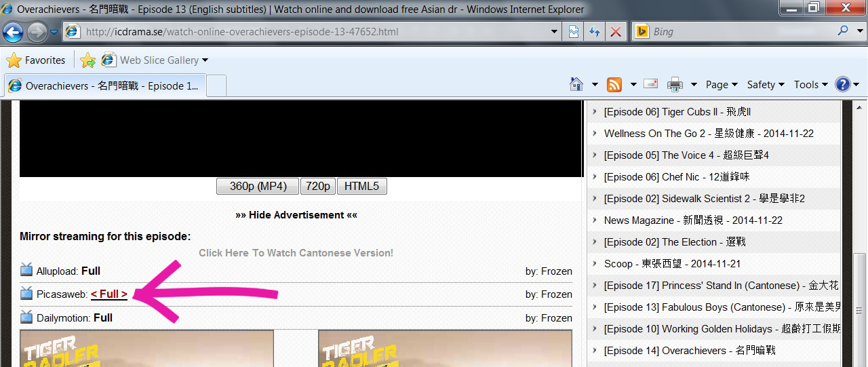This screenshot has width=868, height=367.
Task: Click Hide Advertisement link
Action: (296, 215)
